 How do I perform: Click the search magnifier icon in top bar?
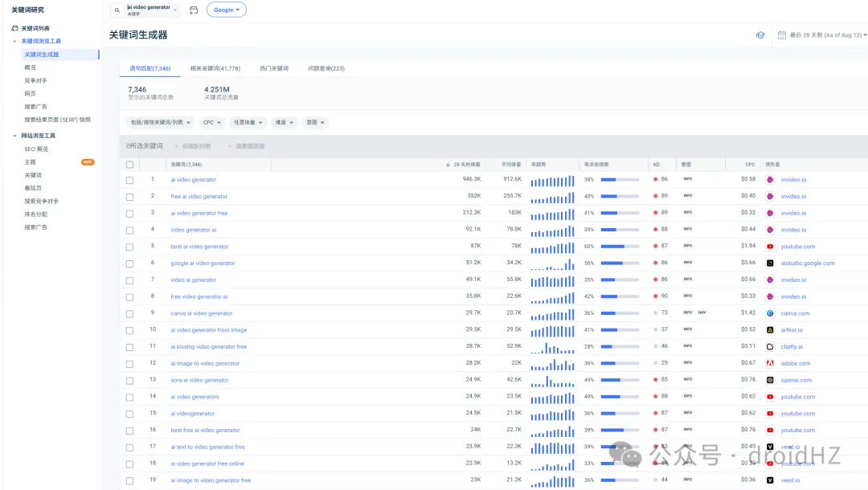click(x=117, y=10)
